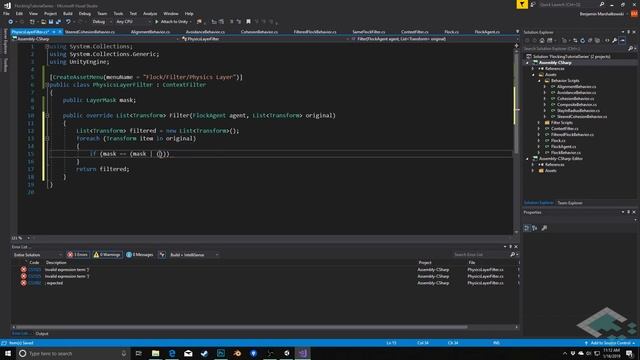Toggle Solution Explorer auto-hide pin
Image resolution: width=640 pixels, height=360 pixels.
(628, 32)
